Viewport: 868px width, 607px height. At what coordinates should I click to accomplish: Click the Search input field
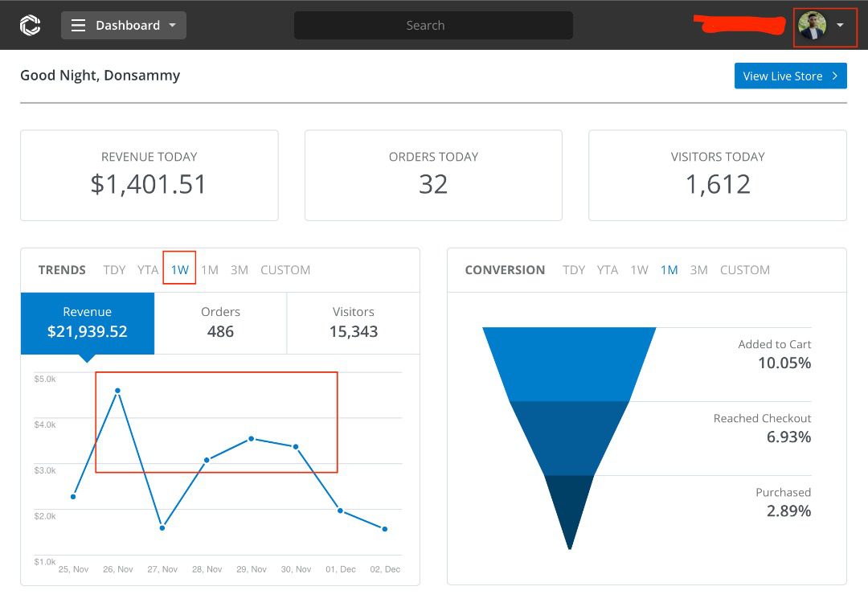(x=433, y=26)
